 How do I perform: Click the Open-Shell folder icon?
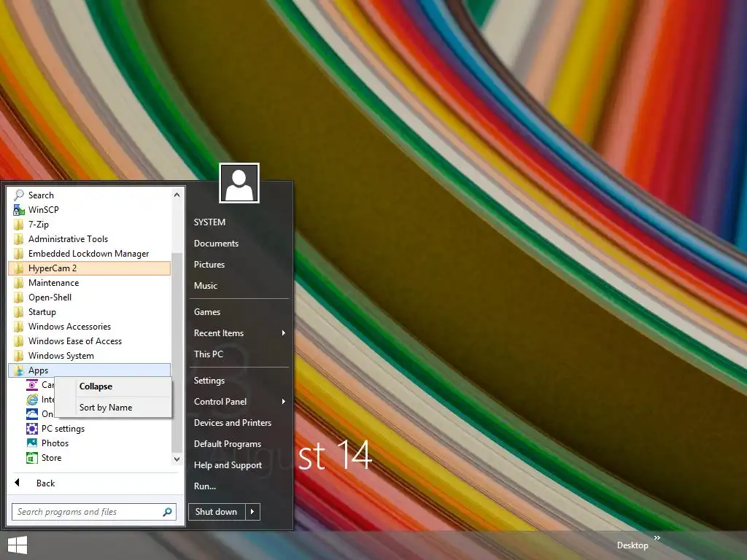18,297
